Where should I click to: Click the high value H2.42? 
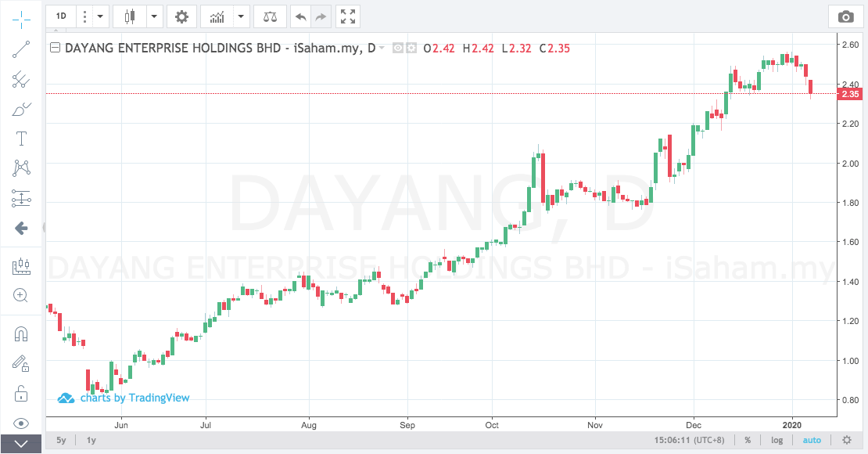click(479, 49)
